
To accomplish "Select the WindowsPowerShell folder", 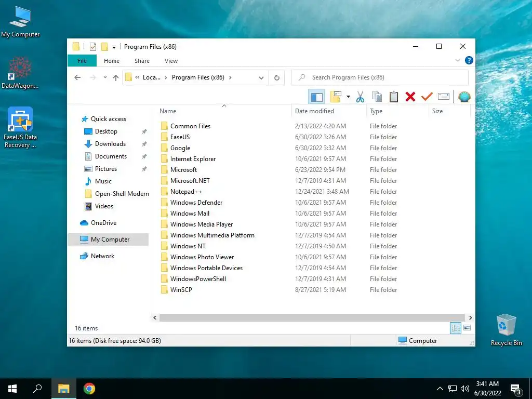I will tap(198, 279).
